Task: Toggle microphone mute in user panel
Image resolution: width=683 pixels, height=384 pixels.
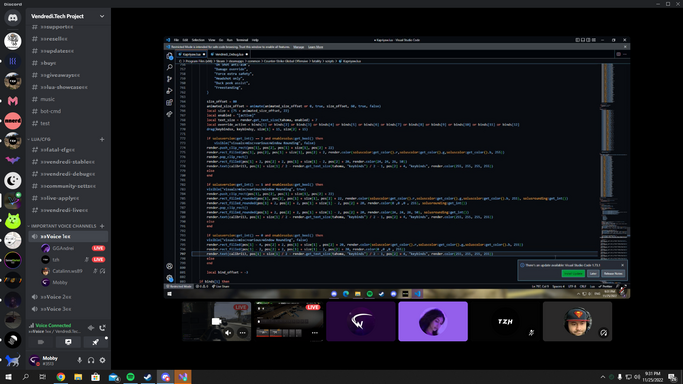Action: tap(79, 360)
